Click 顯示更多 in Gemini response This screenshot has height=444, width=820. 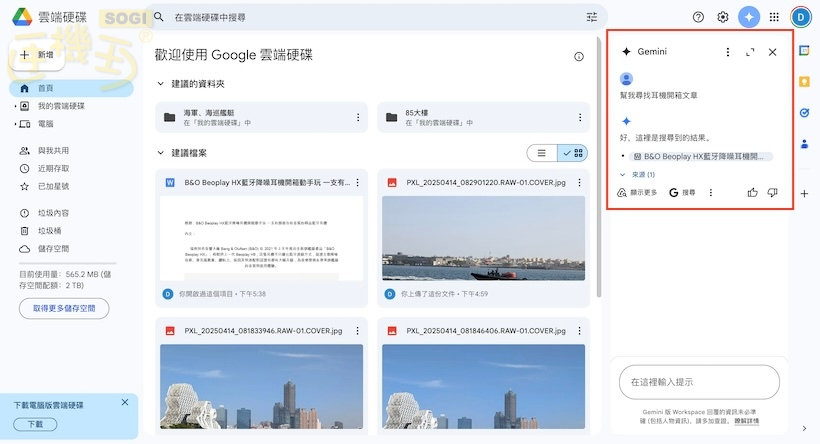637,192
